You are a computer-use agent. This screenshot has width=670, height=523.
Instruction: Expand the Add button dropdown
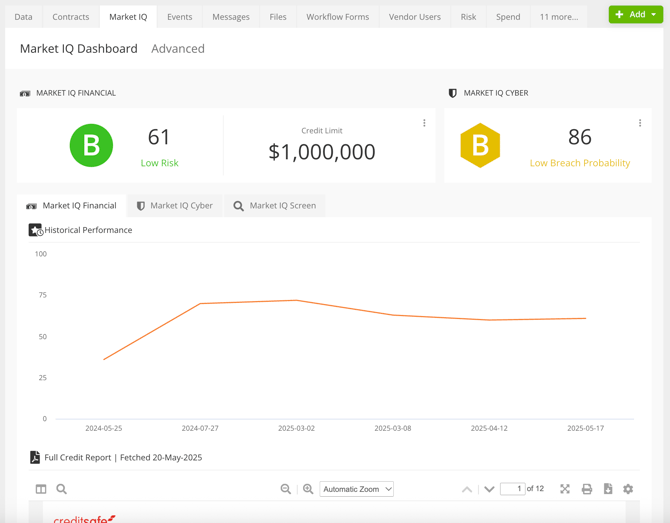(x=654, y=15)
